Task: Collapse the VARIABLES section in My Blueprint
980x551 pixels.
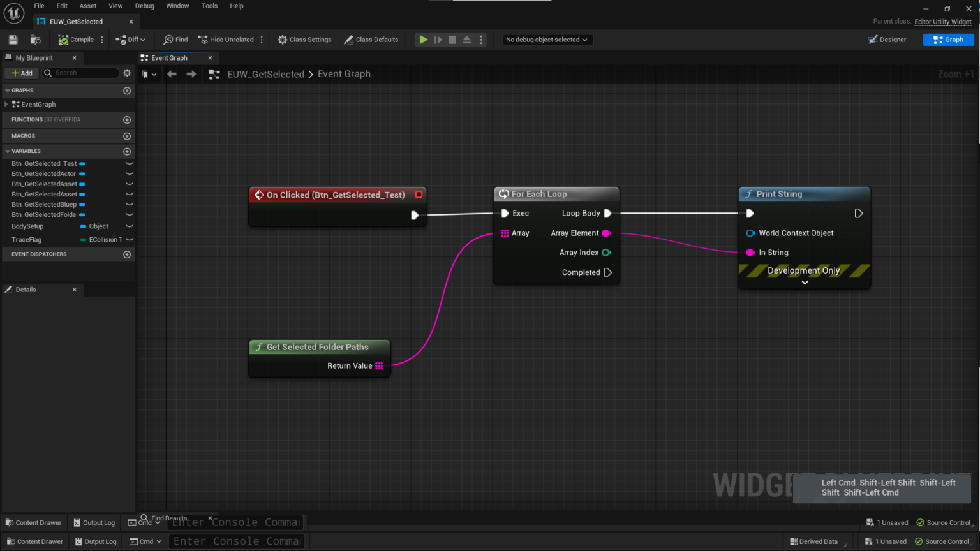Action: pyautogui.click(x=6, y=151)
